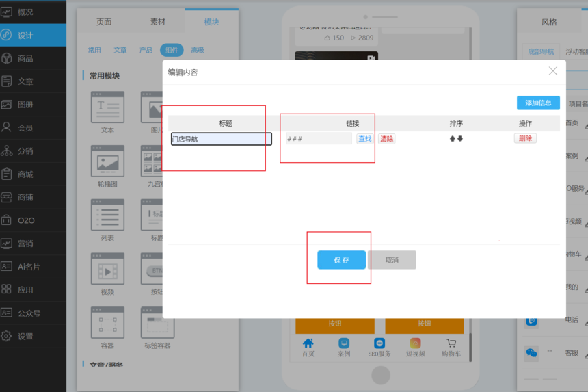Open the Ai名片 sidebar item
Screen dimensions: 588x392
coord(33,267)
